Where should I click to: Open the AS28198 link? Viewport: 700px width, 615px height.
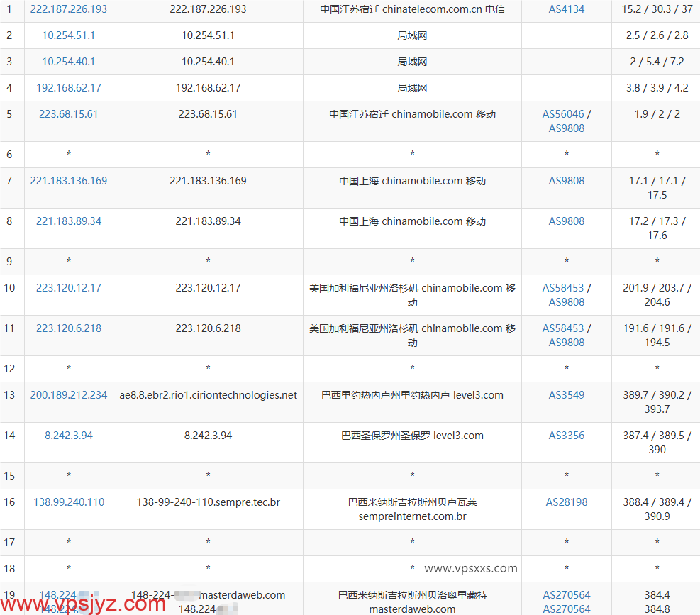[567, 502]
